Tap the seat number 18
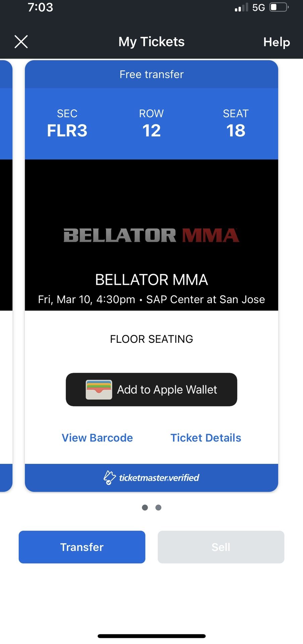This screenshot has height=644, width=303. [x=236, y=130]
